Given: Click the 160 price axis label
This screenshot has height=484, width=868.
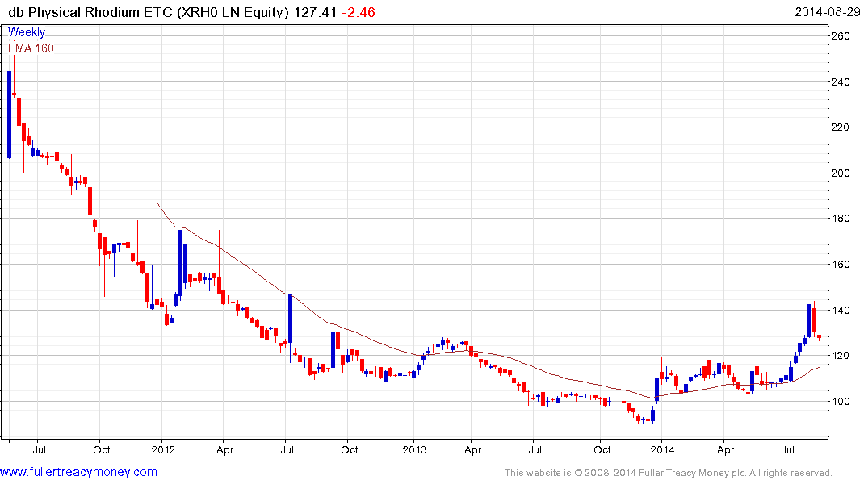Looking at the screenshot, I should click(x=841, y=265).
